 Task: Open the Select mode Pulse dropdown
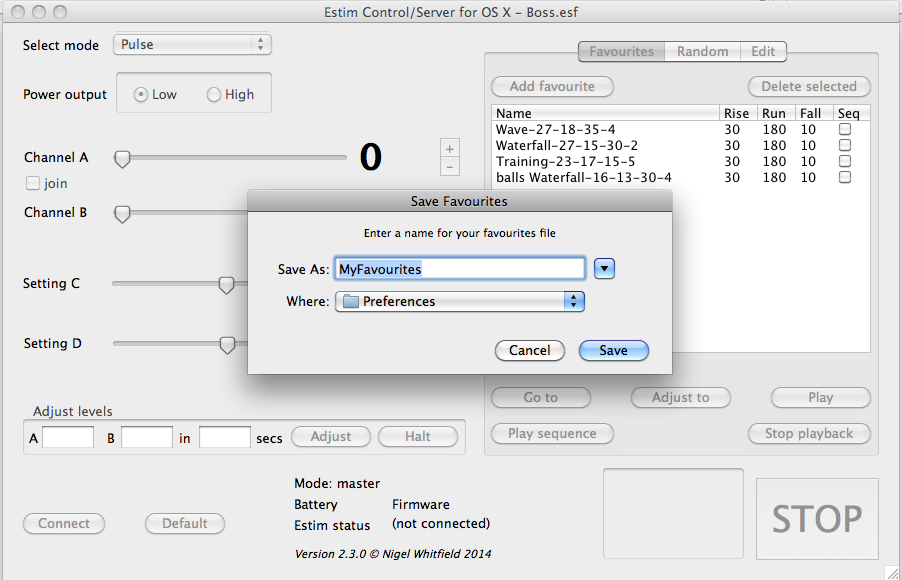coord(192,45)
